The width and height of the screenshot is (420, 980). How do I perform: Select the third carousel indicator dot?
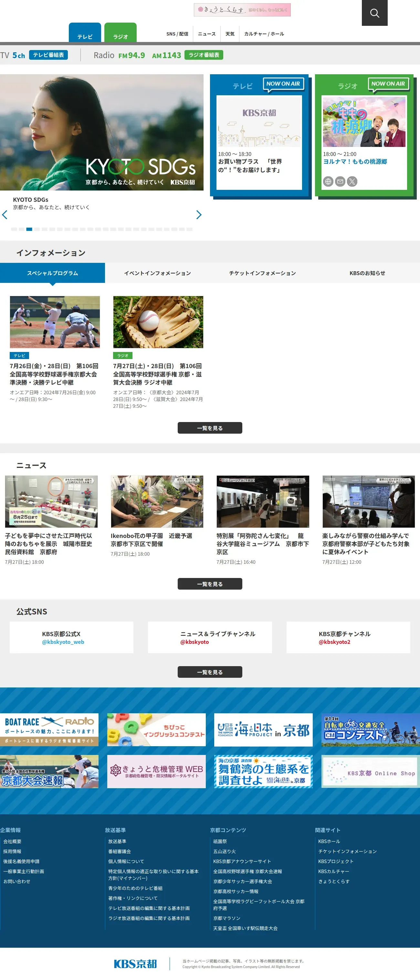pyautogui.click(x=29, y=229)
